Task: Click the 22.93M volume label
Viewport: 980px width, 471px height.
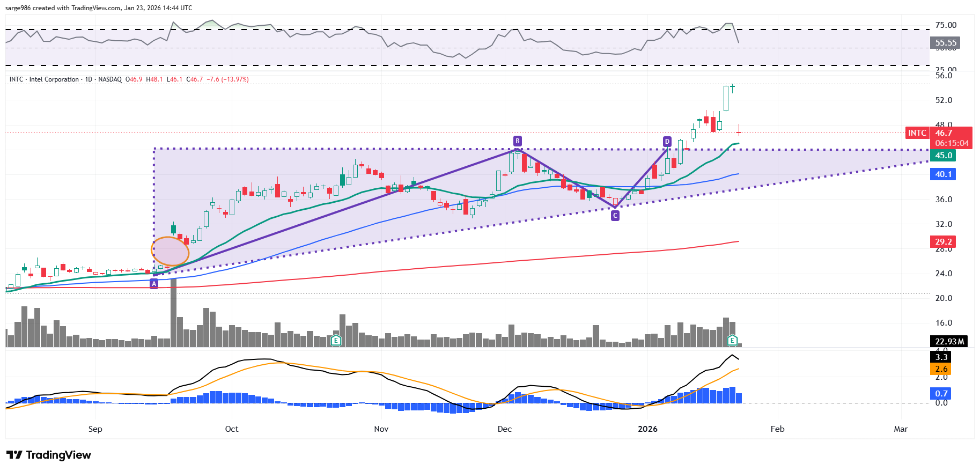Action: [x=949, y=342]
